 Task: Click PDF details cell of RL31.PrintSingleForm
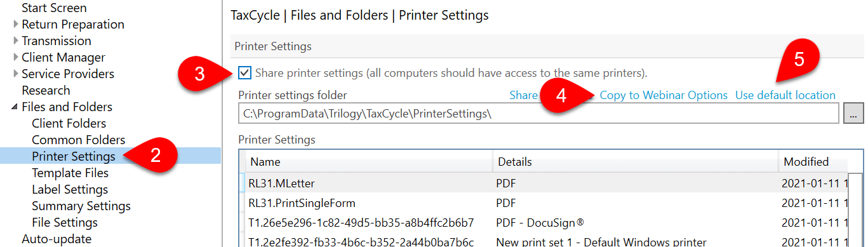click(506, 203)
